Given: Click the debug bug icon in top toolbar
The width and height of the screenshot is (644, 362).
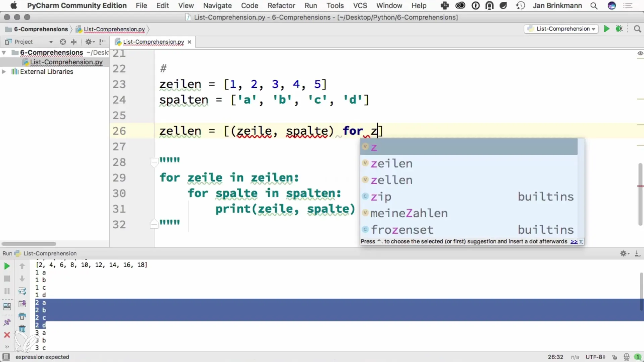Looking at the screenshot, I should point(619,29).
